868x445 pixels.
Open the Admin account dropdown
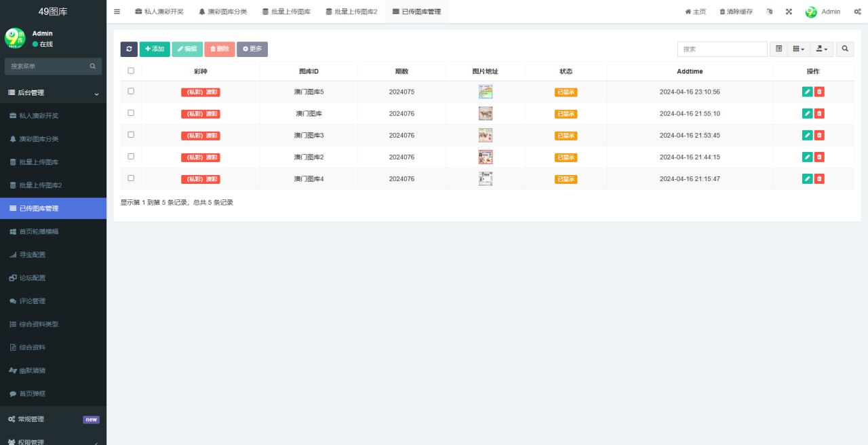(x=823, y=12)
